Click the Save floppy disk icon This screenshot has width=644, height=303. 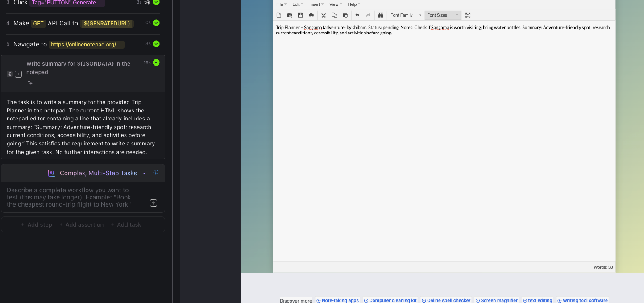[x=300, y=15]
